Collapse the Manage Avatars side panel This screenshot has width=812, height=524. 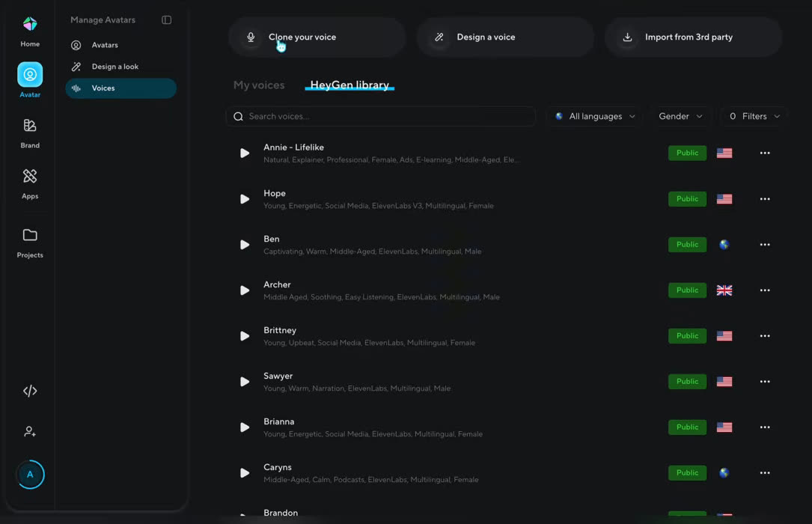[166, 19]
